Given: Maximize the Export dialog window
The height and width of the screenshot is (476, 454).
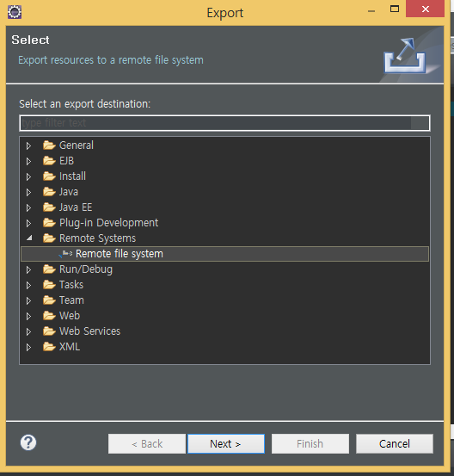Looking at the screenshot, I should click(x=395, y=9).
